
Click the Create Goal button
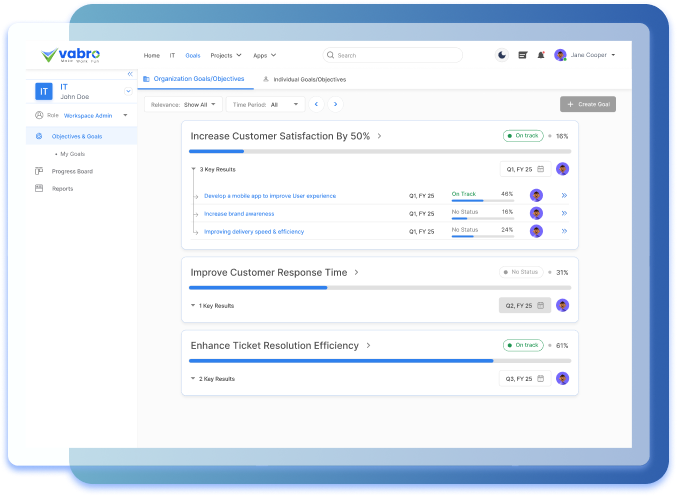tap(588, 104)
